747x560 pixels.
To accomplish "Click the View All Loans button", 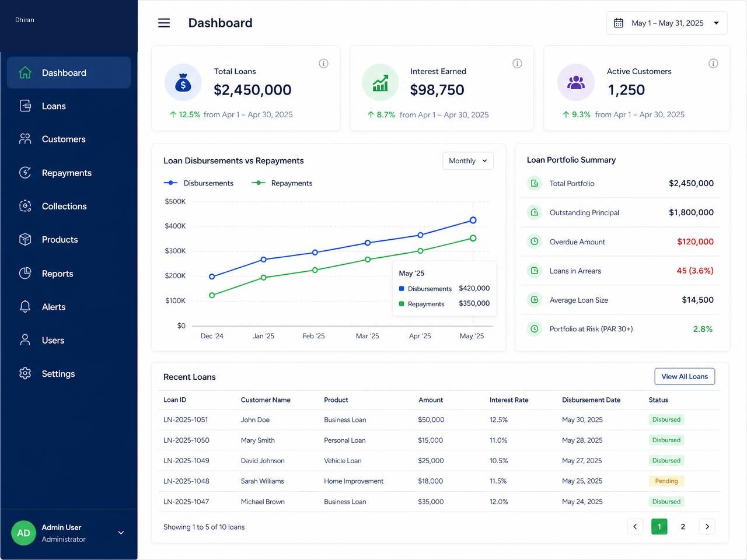I will pos(685,377).
